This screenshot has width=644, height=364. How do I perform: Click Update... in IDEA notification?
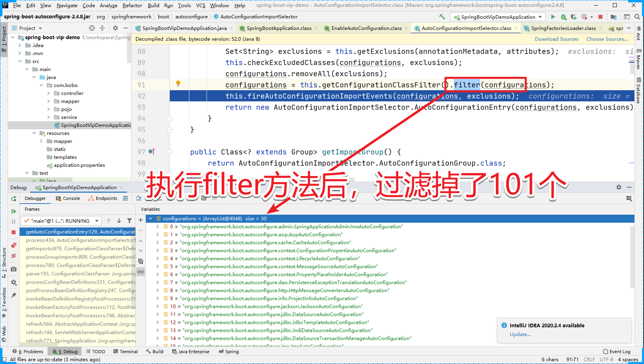point(520,334)
